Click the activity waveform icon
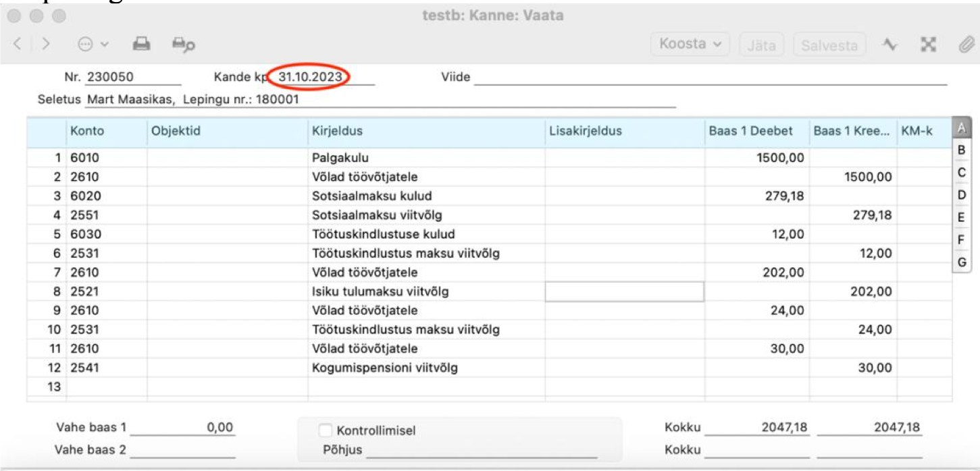 [890, 45]
